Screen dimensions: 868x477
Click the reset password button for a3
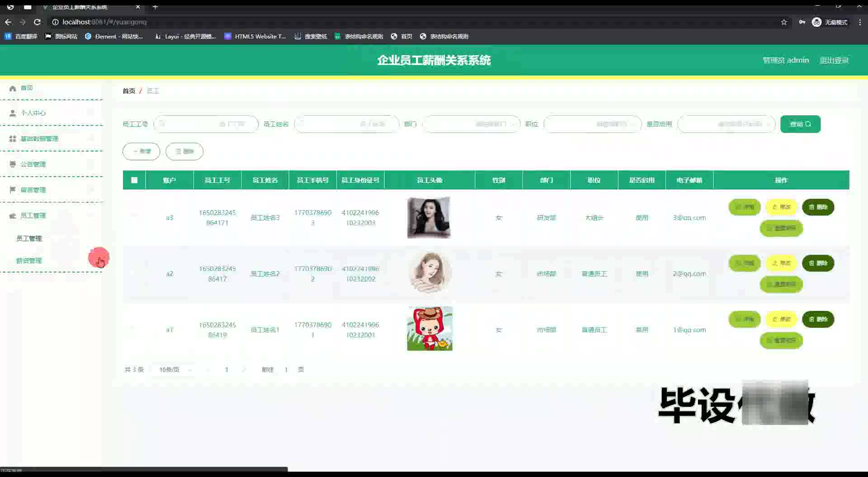point(781,229)
